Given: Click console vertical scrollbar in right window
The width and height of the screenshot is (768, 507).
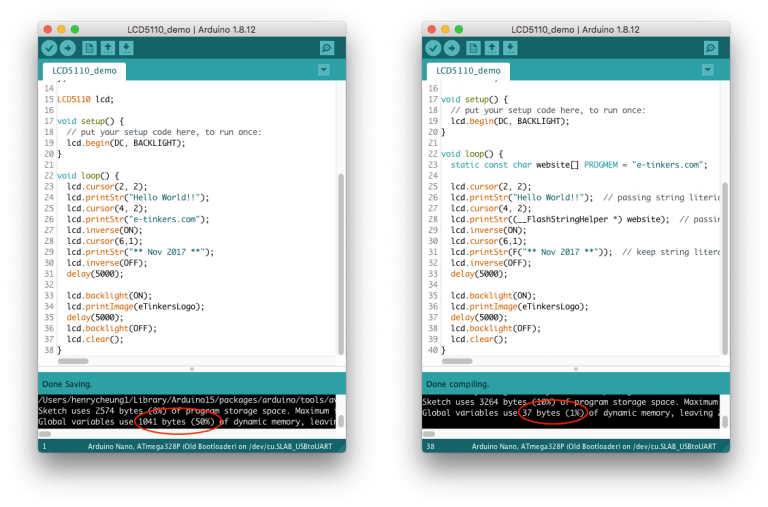Looking at the screenshot, I should tap(725, 421).
